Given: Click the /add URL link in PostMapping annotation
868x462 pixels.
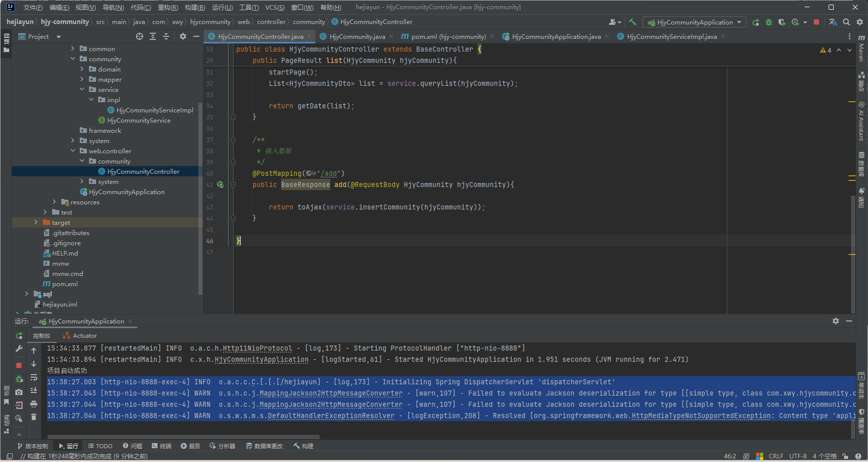Looking at the screenshot, I should pyautogui.click(x=329, y=173).
